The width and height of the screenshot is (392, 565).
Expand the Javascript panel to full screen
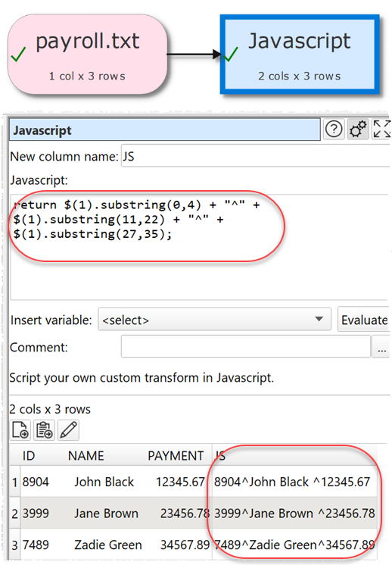(x=381, y=129)
